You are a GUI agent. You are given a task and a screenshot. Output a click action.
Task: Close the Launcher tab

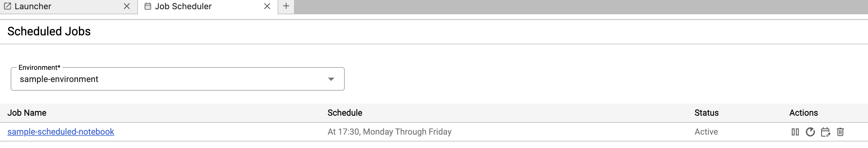[127, 6]
